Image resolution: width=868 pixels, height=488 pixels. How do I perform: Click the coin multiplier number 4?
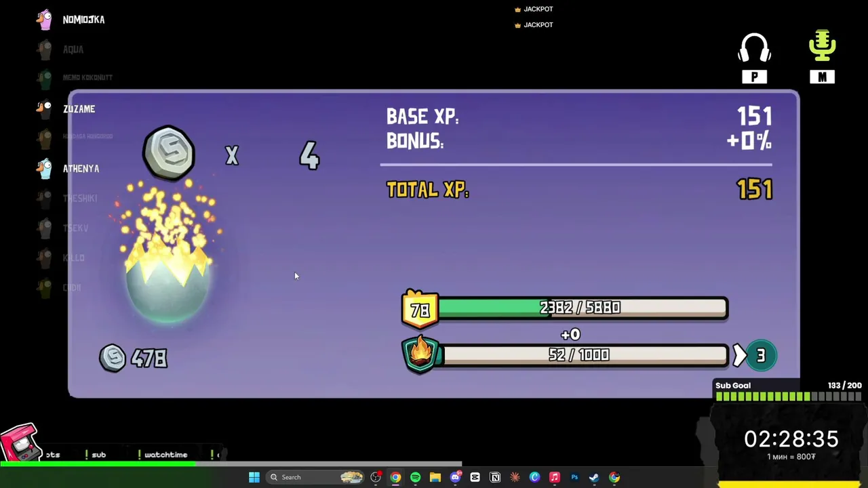[x=309, y=156]
